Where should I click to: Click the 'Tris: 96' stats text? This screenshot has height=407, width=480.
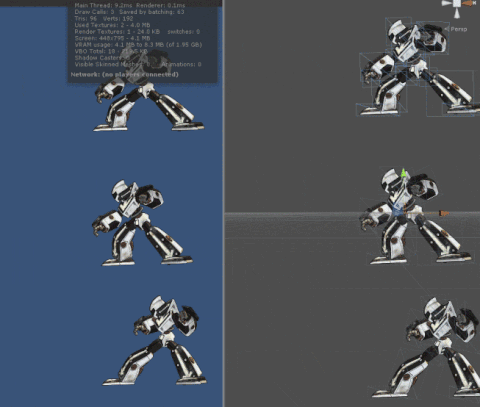86,19
